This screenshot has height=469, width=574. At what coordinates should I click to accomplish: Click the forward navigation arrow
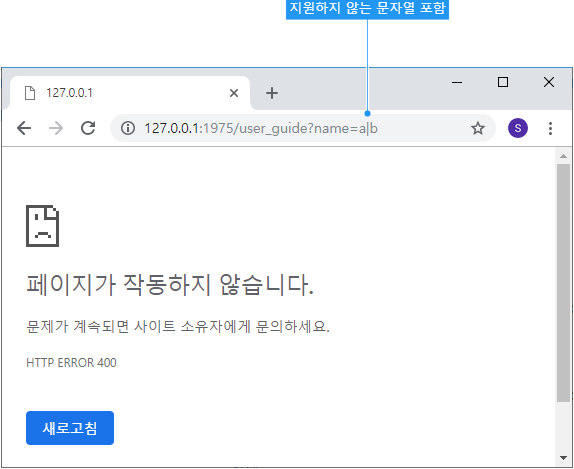tap(56, 128)
